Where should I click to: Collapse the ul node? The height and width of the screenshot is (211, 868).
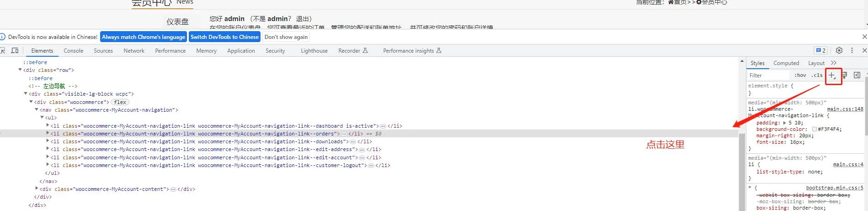pyautogui.click(x=42, y=118)
